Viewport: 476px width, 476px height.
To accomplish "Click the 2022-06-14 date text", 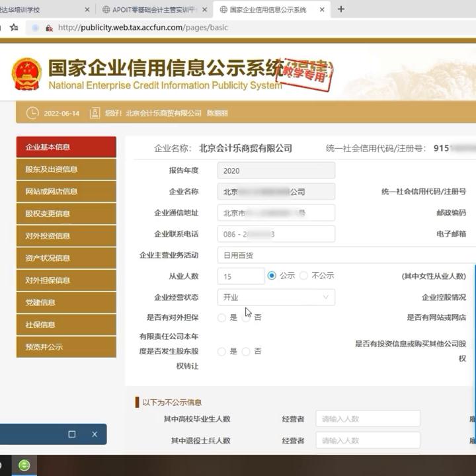I will pos(61,114).
